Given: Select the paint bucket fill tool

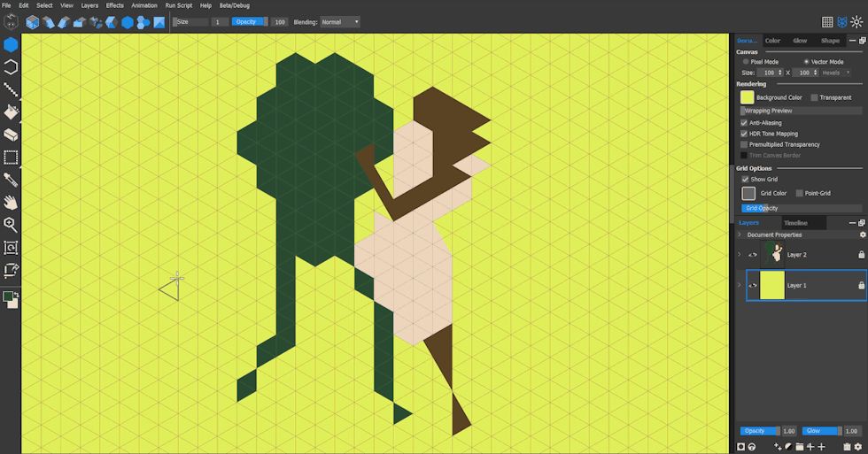Looking at the screenshot, I should [11, 112].
